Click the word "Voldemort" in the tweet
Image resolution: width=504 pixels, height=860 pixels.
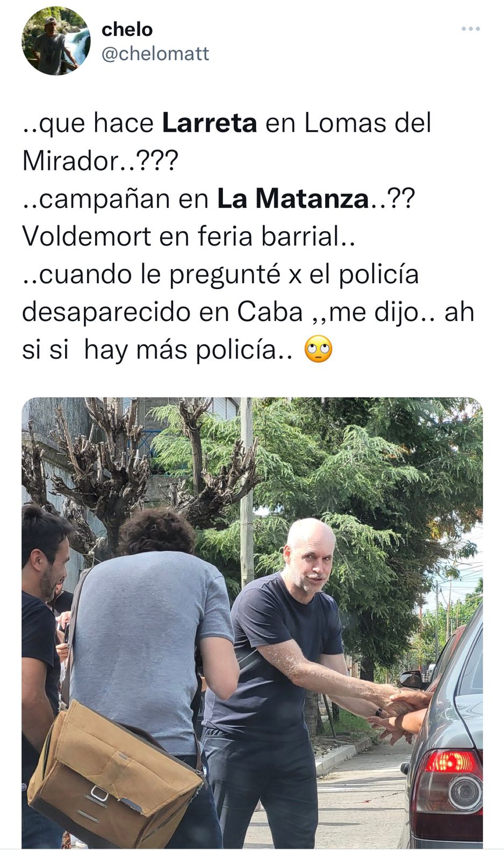click(x=87, y=236)
